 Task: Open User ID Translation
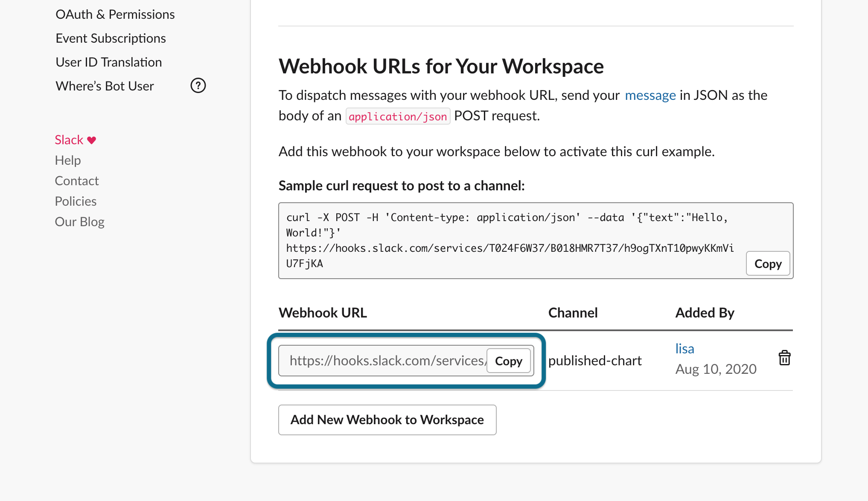(x=109, y=62)
